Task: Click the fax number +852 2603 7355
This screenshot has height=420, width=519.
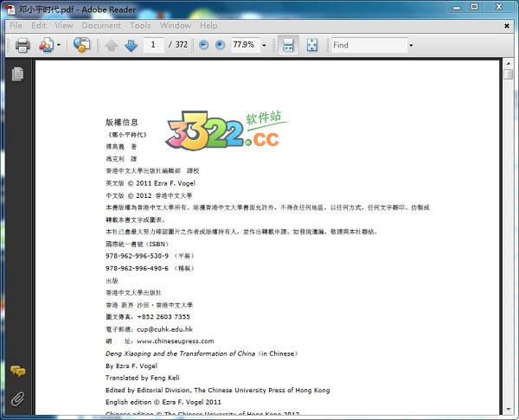Action: [163, 316]
